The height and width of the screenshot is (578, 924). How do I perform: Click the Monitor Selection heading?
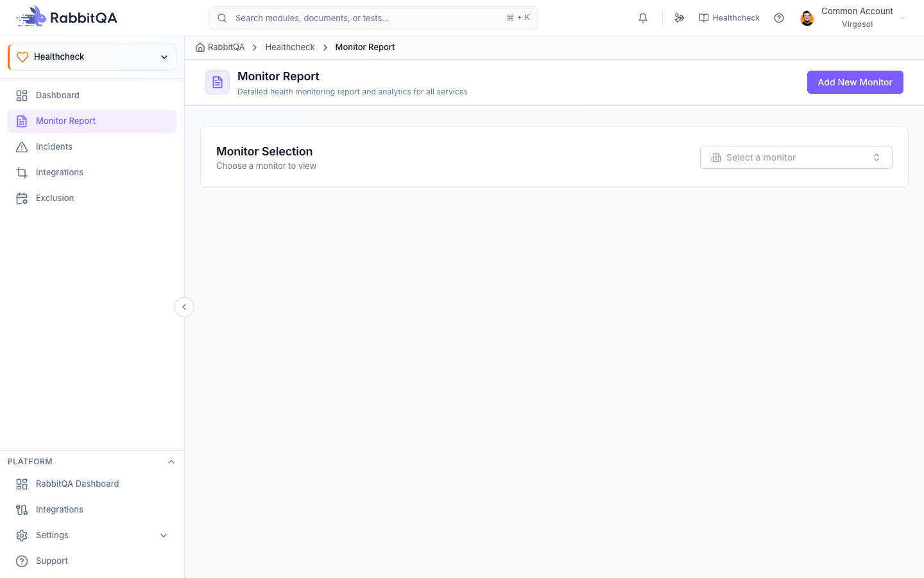coord(264,152)
